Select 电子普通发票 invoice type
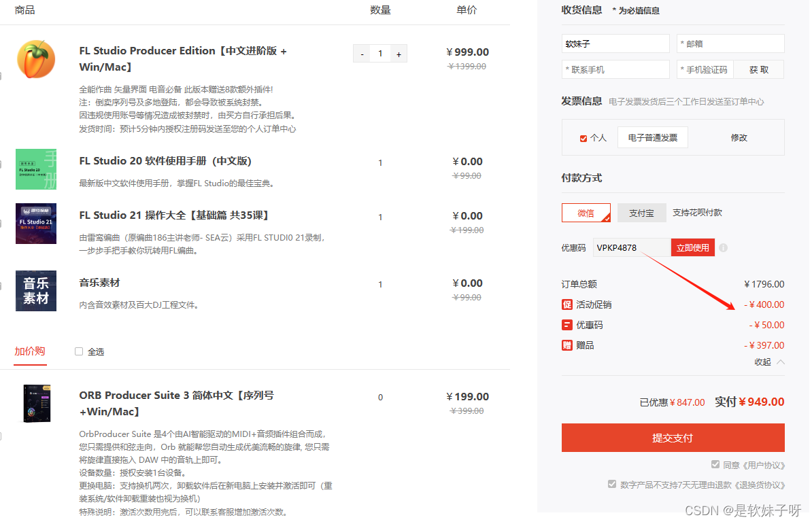 click(652, 137)
